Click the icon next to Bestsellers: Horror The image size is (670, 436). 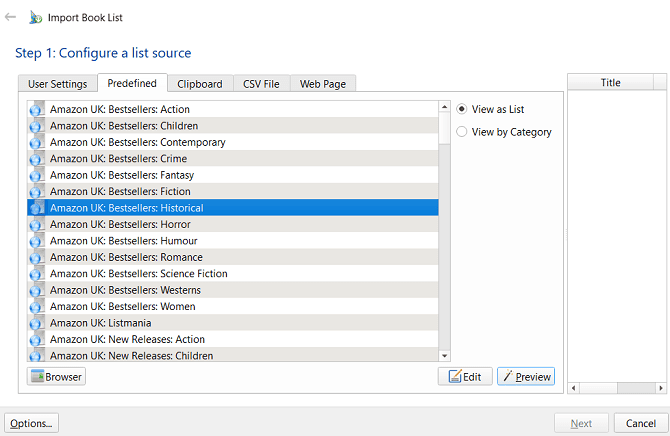coord(36,224)
